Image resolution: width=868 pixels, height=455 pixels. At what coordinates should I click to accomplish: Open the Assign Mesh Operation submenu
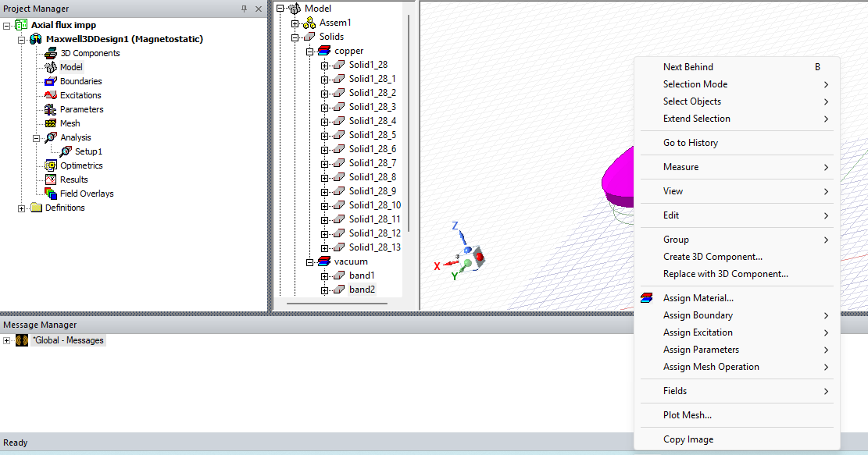pos(737,367)
